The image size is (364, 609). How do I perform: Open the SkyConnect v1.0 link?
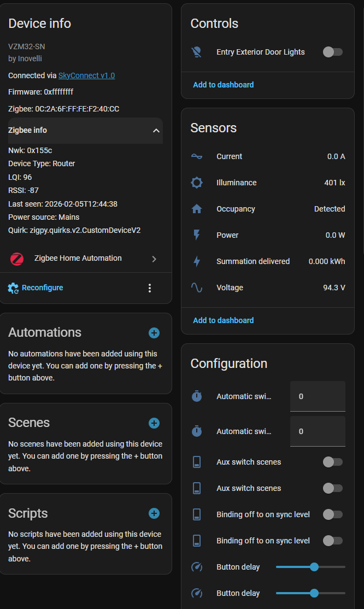(86, 75)
